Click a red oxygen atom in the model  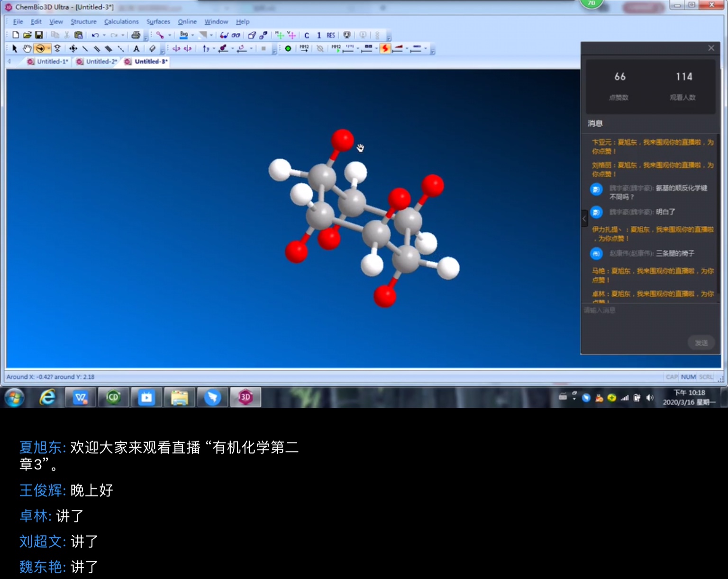coord(342,140)
